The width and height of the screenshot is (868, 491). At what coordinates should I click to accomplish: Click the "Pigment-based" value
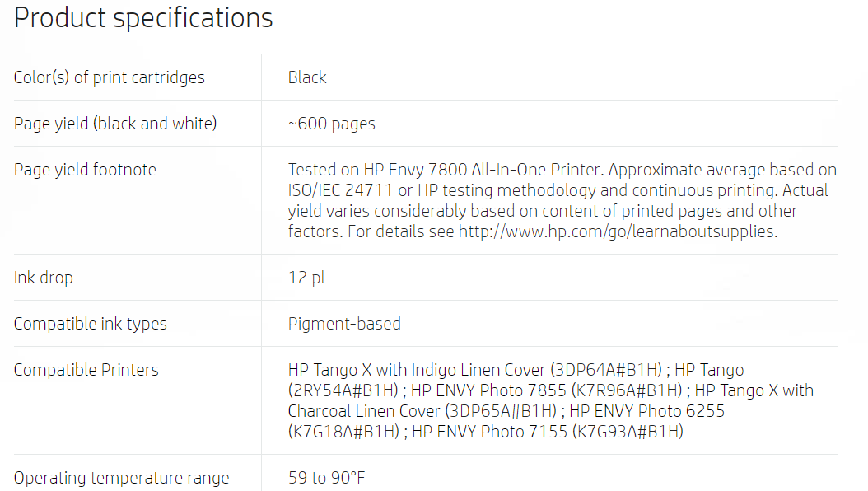[344, 324]
